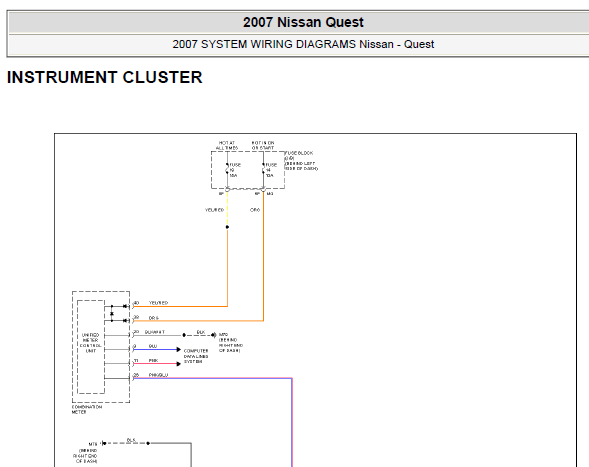Click the Fuse 14 symbol in the fuse block

pyautogui.click(x=263, y=169)
